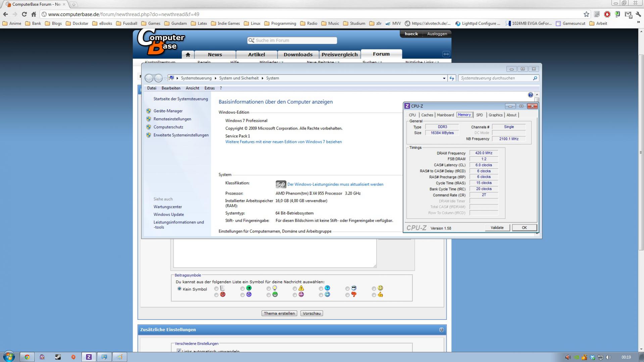This screenshot has height=362, width=644.
Task: Open the Graphics tab in CPU-Z
Action: (x=495, y=115)
